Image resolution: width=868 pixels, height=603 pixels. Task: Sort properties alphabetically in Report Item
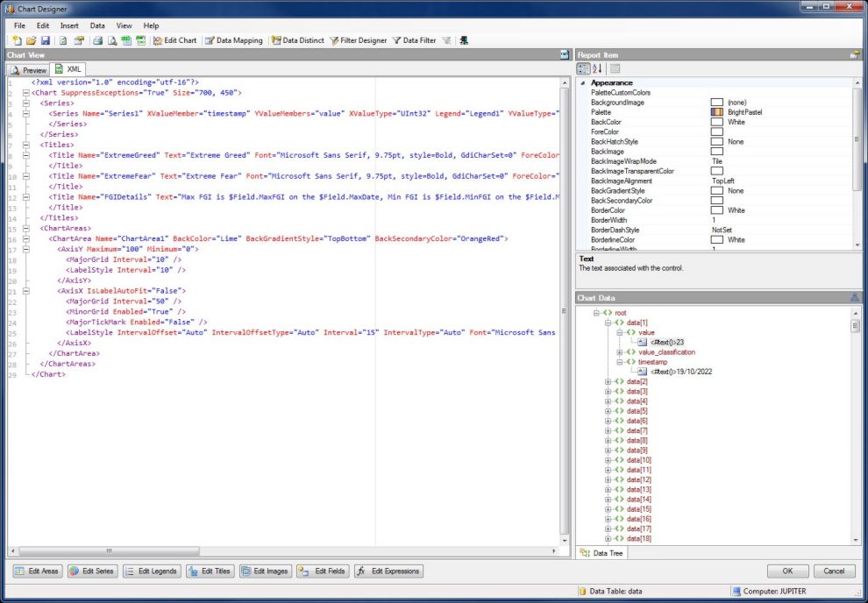[x=597, y=68]
